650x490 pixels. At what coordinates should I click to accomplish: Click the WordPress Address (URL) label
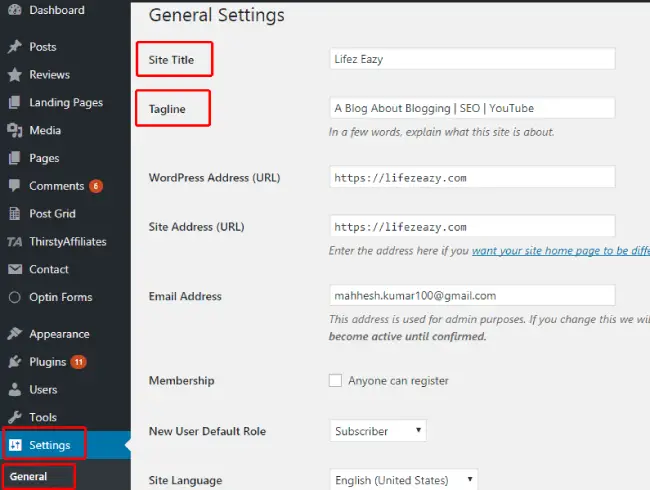coord(214,178)
